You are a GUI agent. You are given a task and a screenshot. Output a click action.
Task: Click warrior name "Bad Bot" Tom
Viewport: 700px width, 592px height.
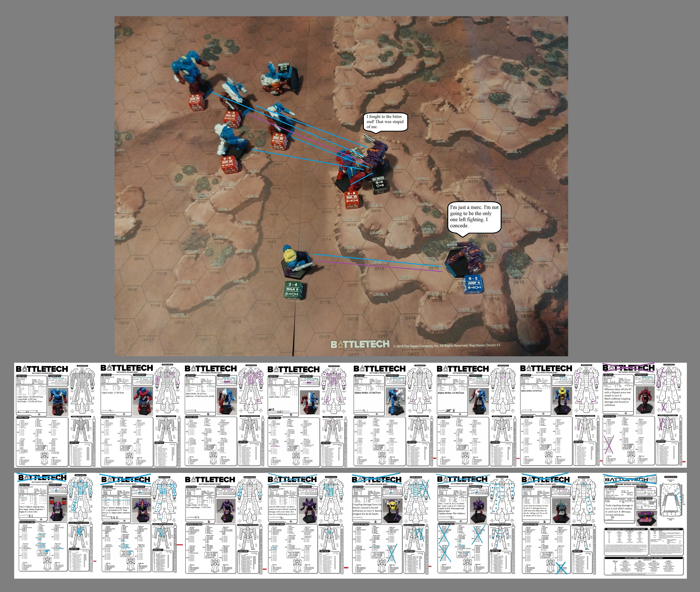pos(229,378)
